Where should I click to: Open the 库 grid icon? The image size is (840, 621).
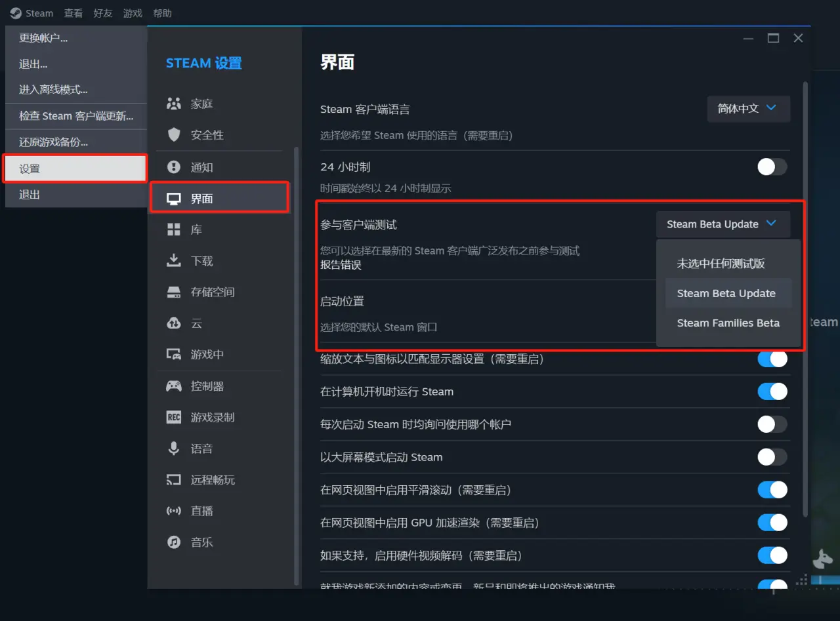[x=174, y=230]
